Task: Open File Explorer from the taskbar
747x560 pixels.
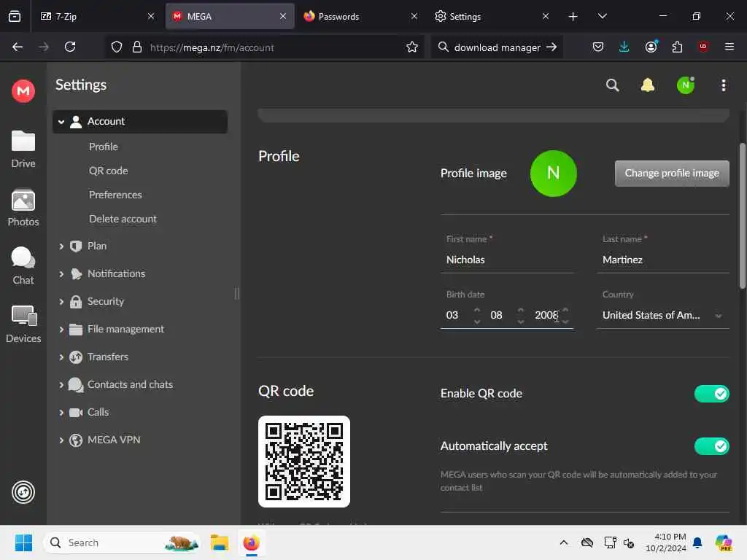Action: coord(220,542)
